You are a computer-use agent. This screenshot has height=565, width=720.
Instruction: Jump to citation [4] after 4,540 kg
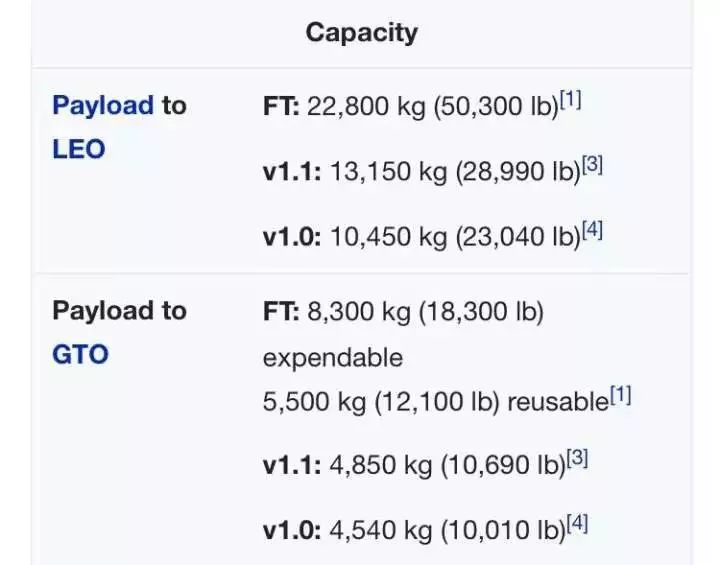click(x=577, y=523)
